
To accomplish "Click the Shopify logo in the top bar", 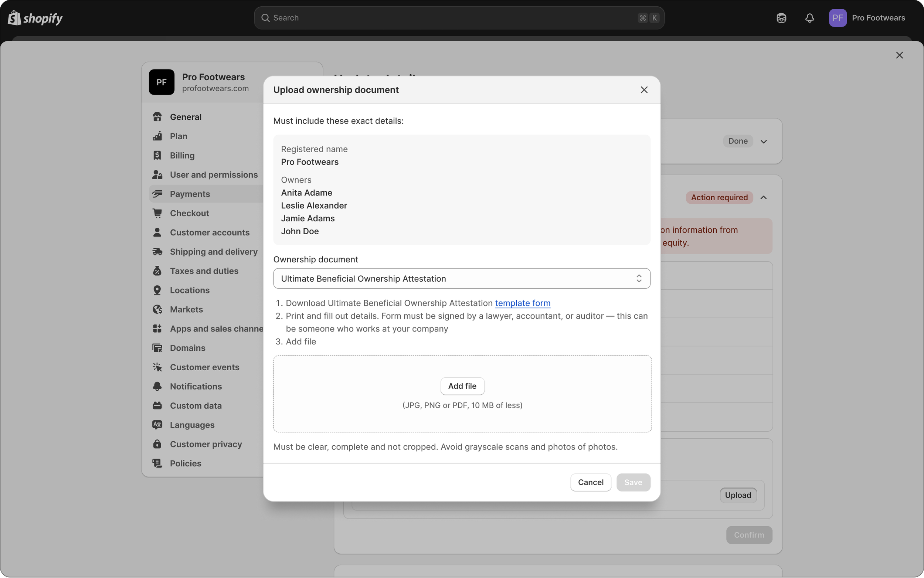I will pyautogui.click(x=35, y=18).
